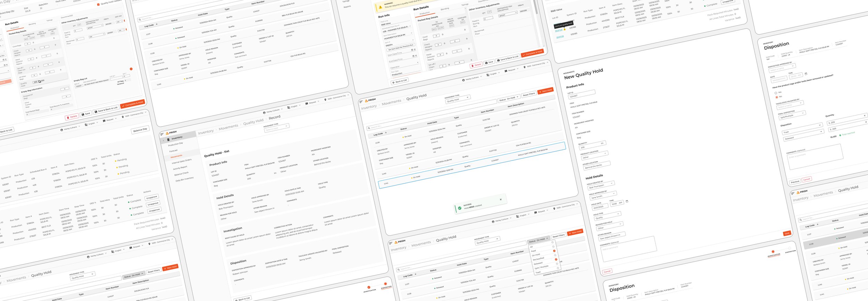Click New Hold button in list with success toast
Viewport: 868px width, 301px height.
(x=545, y=91)
